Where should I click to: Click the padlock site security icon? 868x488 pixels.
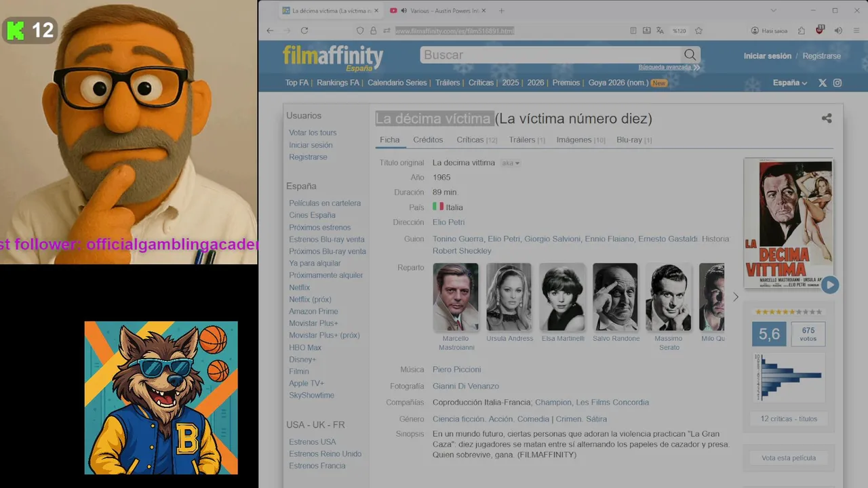pos(373,30)
